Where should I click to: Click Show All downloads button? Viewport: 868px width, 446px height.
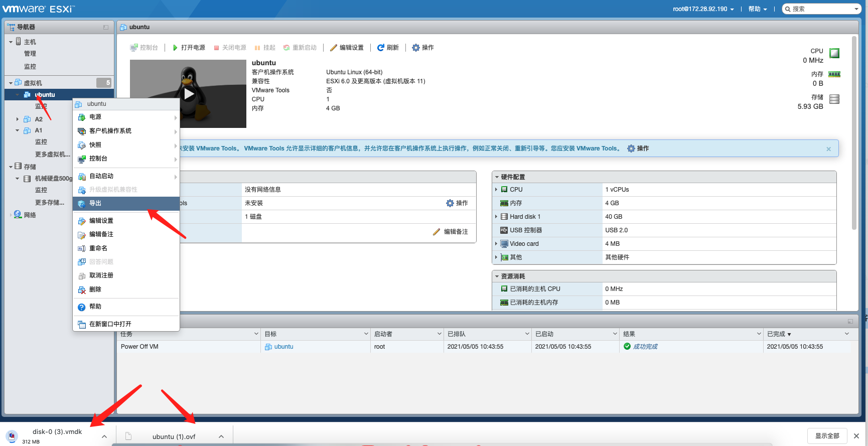click(x=827, y=436)
